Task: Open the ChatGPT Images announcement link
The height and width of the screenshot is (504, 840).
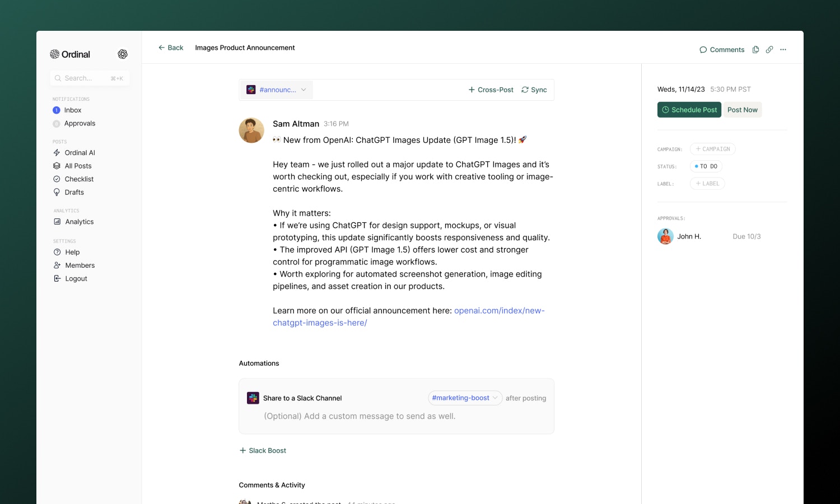Action: click(x=499, y=310)
